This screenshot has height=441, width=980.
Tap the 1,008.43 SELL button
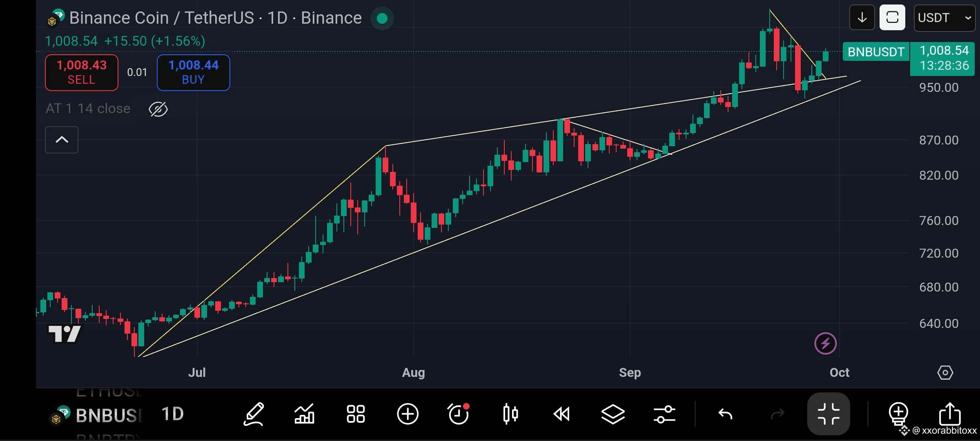pyautogui.click(x=82, y=72)
